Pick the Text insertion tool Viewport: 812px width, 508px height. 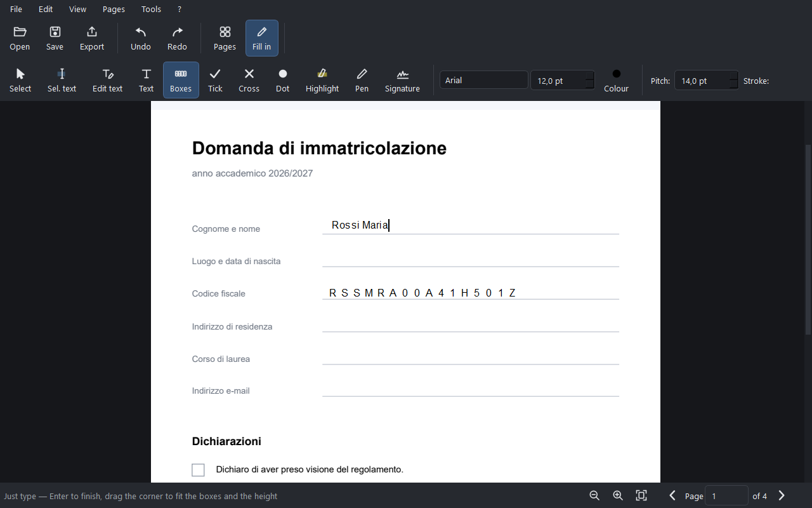(x=146, y=80)
